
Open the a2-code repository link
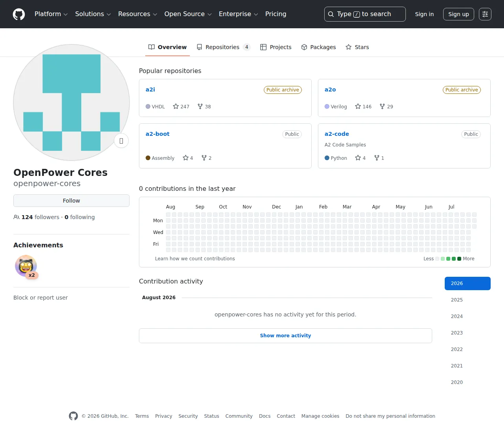click(x=337, y=134)
